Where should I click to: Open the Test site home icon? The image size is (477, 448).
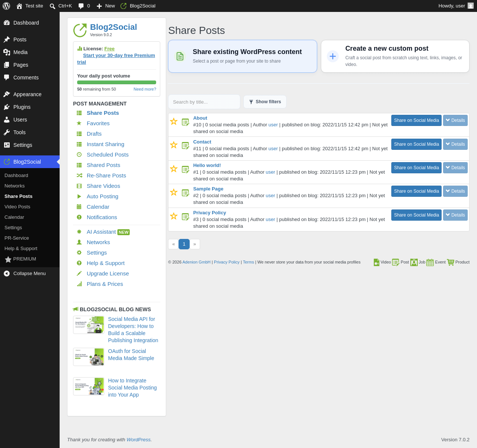pyautogui.click(x=19, y=6)
